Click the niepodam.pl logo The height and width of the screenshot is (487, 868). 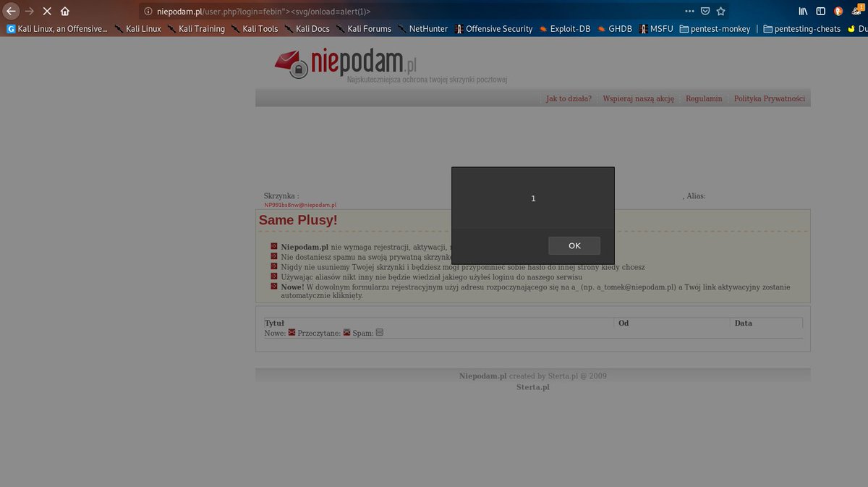click(346, 63)
